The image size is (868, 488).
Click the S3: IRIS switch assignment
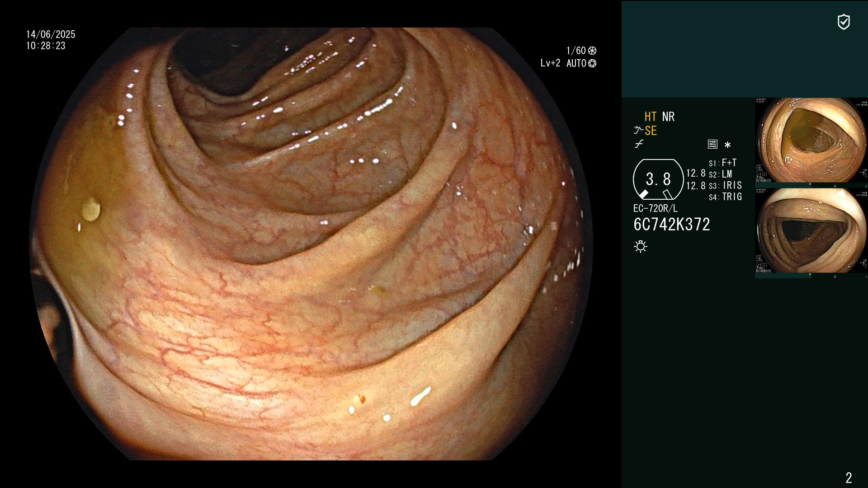[726, 185]
